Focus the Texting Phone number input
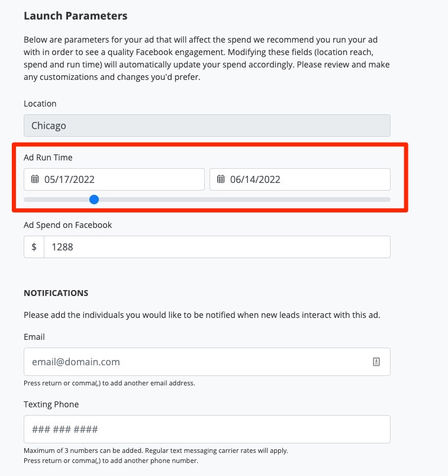Image resolution: width=448 pixels, height=476 pixels. click(207, 429)
